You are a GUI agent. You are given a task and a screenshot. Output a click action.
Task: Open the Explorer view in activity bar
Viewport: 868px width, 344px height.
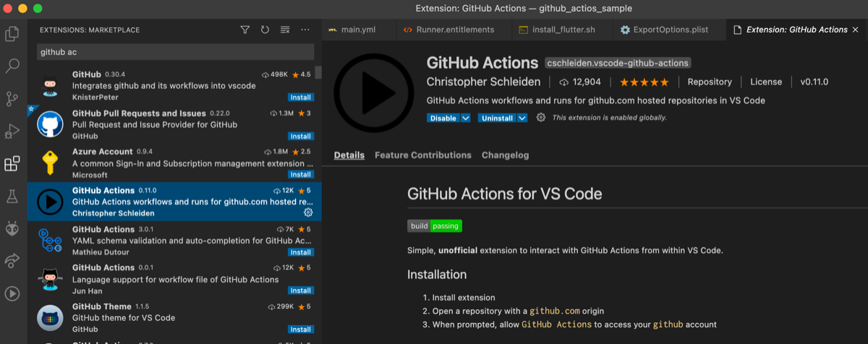click(x=12, y=33)
